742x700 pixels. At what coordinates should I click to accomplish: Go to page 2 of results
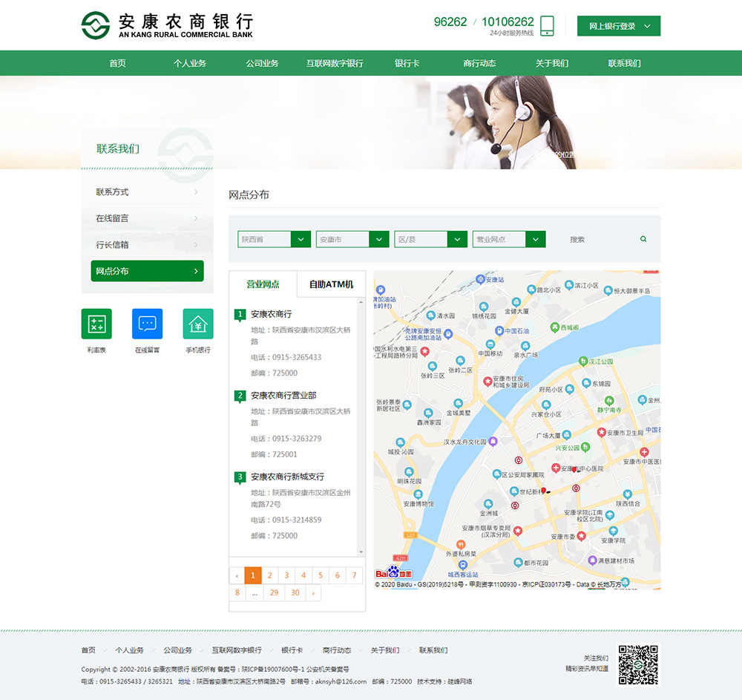click(270, 575)
